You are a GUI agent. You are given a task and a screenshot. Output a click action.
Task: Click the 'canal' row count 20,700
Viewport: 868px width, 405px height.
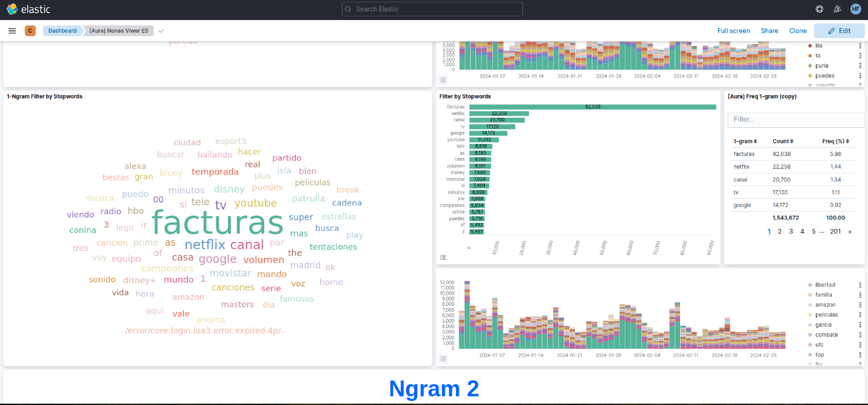click(x=780, y=179)
